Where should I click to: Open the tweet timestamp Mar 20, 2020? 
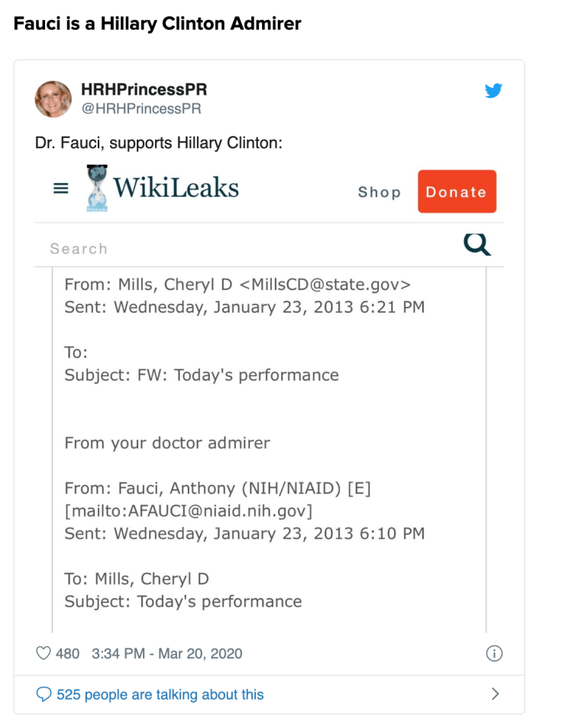click(166, 653)
